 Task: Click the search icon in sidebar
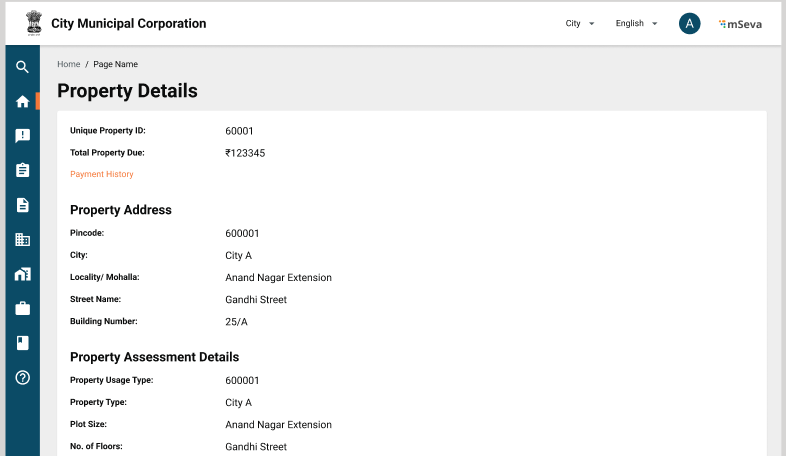(22, 67)
